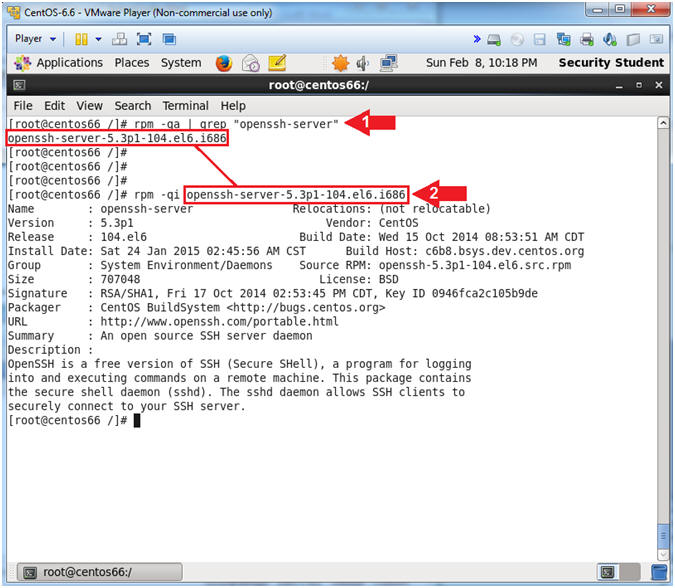Click 'An open source SSH server daemon' summary
675x588 pixels.
point(206,336)
